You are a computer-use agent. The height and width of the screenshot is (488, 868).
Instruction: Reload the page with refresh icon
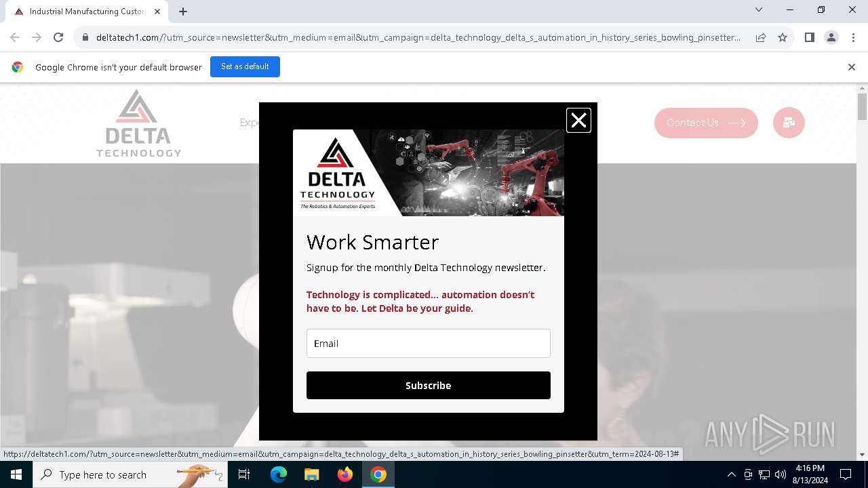[58, 37]
